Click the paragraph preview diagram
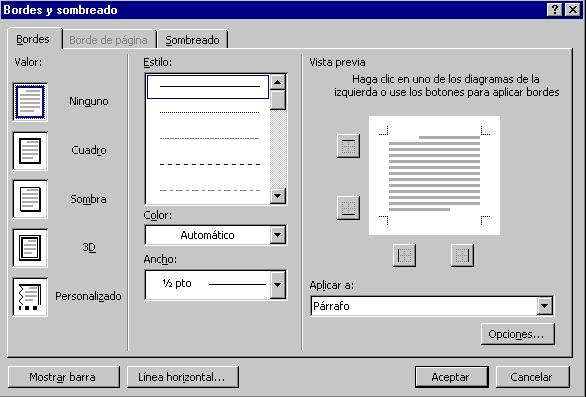The height and width of the screenshot is (397, 586). click(434, 175)
